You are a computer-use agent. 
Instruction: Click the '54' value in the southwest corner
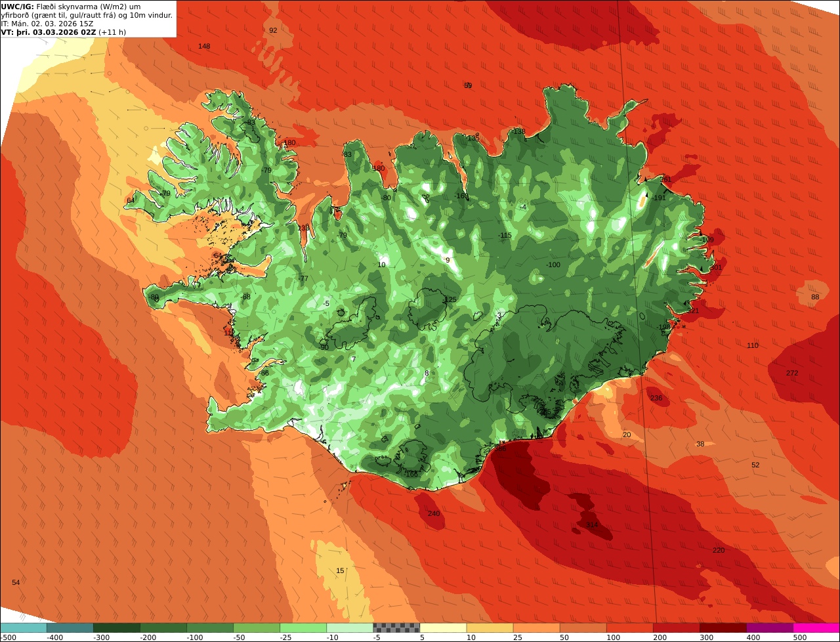[16, 582]
